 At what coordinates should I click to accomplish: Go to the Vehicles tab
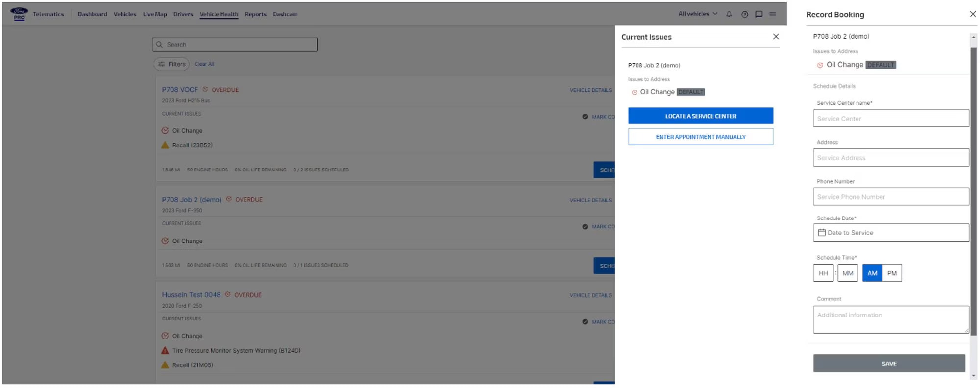pyautogui.click(x=125, y=14)
